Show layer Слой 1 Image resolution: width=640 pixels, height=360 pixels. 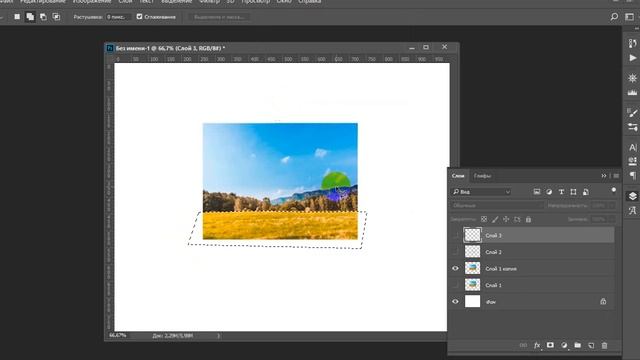tap(456, 285)
